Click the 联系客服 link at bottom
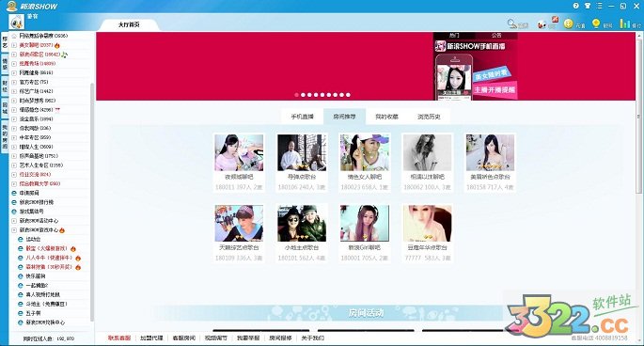The height and width of the screenshot is (346, 644). click(119, 338)
